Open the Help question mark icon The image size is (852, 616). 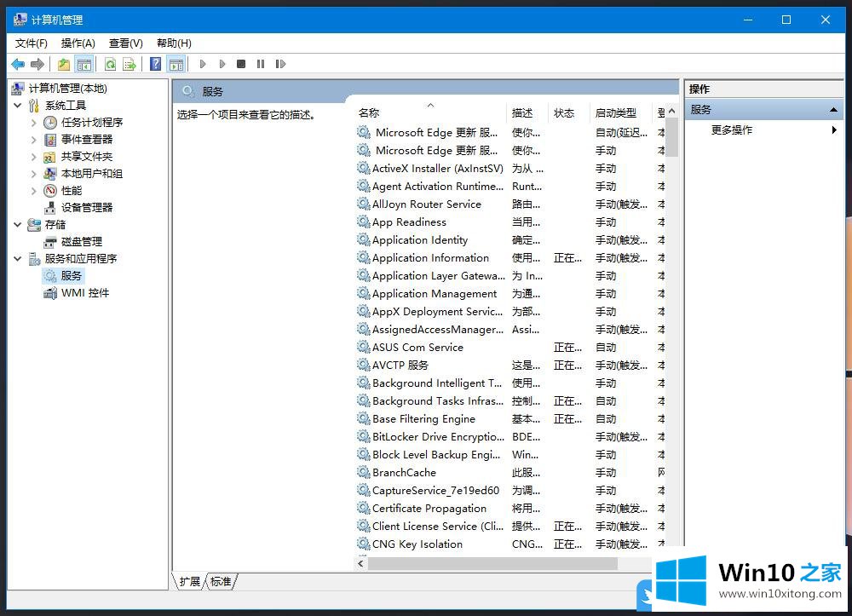pos(155,64)
